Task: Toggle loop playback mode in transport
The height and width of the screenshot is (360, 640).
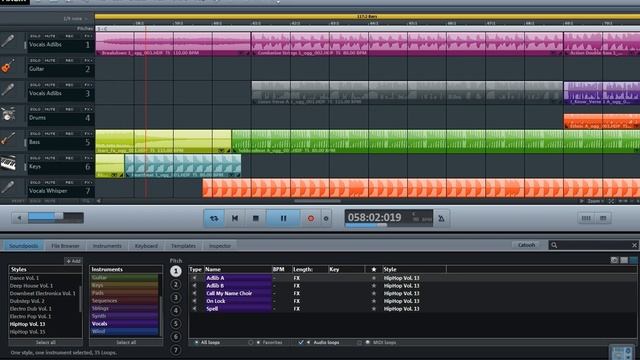Action: (x=214, y=218)
